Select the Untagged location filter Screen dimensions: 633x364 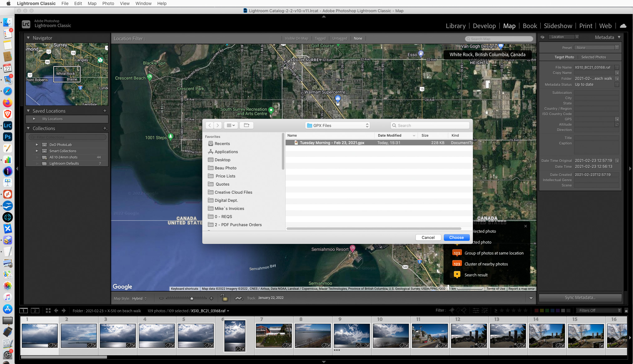click(x=340, y=38)
